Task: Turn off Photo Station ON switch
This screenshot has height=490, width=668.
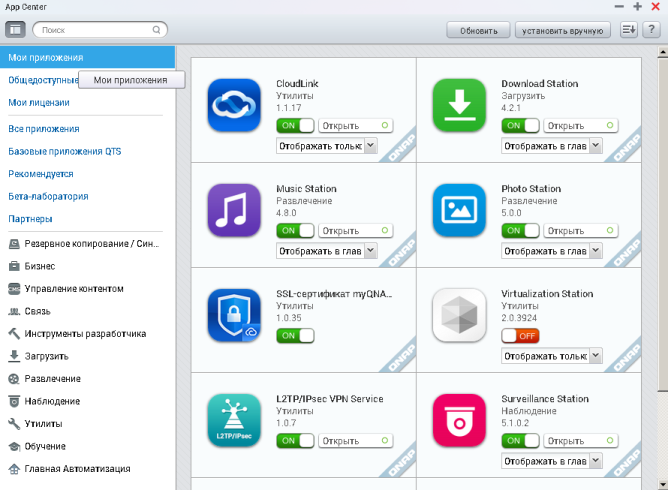Action: pyautogui.click(x=520, y=231)
